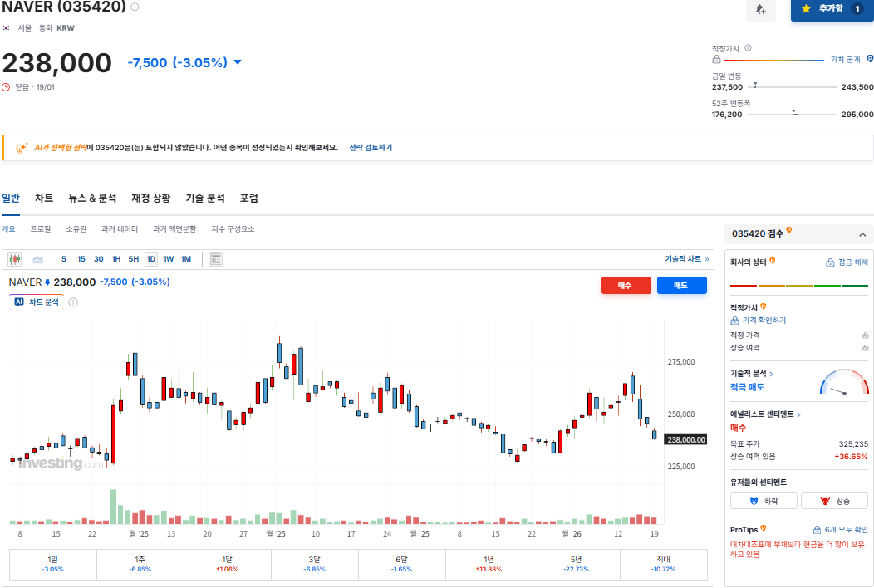
Task: Click the AI strategy lightbulb icon
Action: pos(21,149)
